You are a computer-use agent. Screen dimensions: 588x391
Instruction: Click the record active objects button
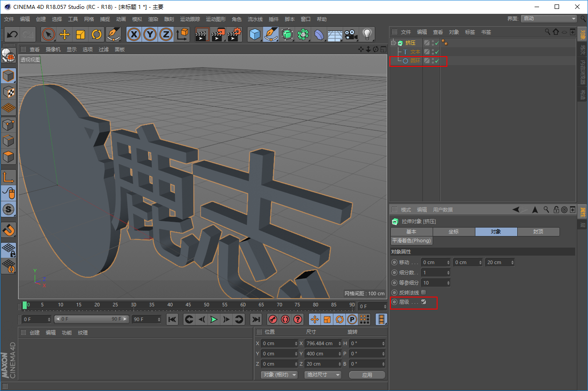click(273, 319)
